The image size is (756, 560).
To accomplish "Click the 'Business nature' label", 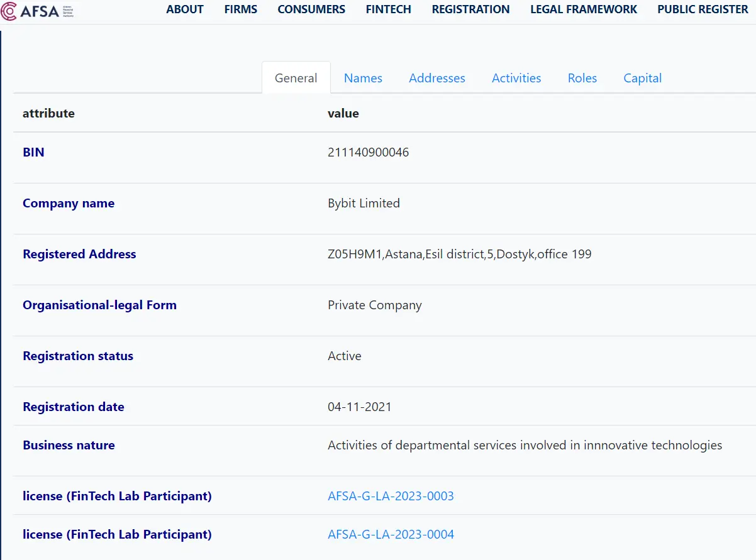I will 69,445.
